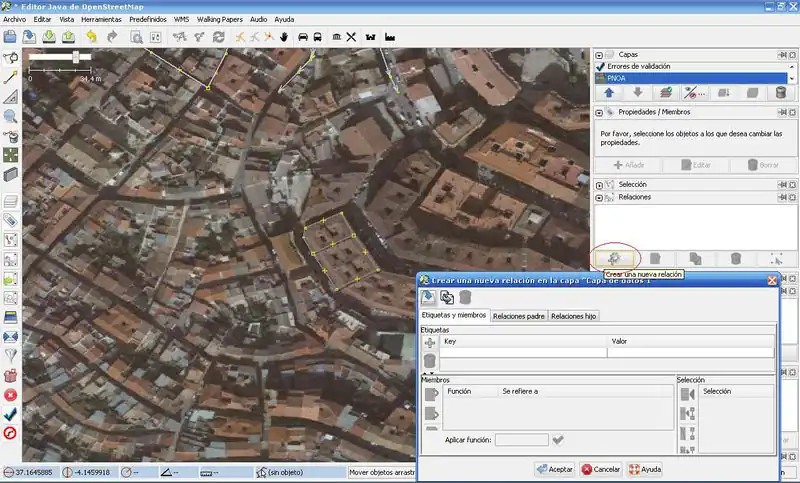800x483 pixels.
Task: Collapse the Propiedades / Miembros panel
Action: (600, 112)
